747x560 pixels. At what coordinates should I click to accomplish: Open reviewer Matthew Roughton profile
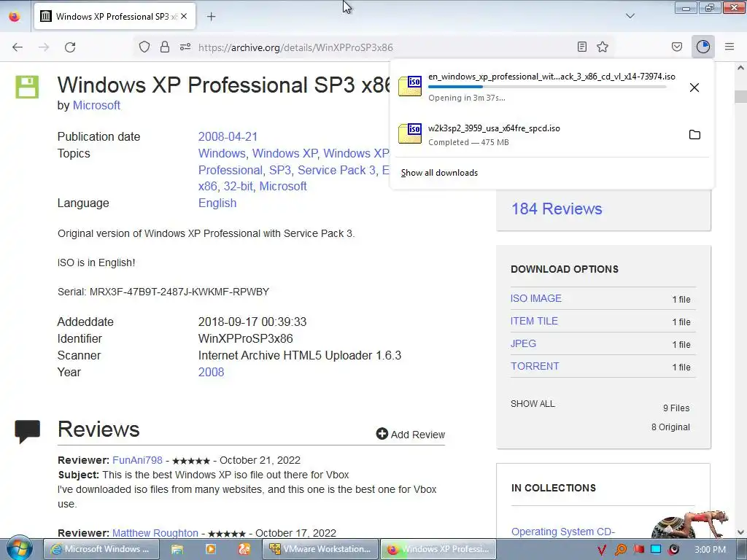(155, 533)
